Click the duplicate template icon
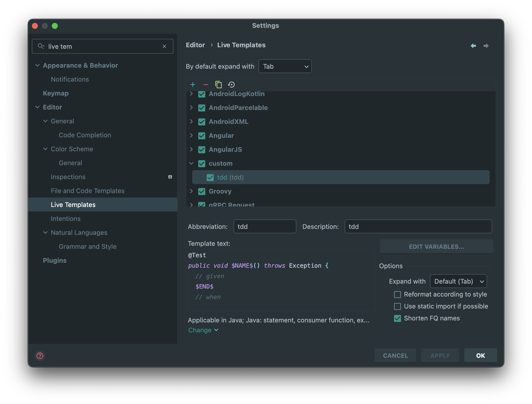 218,85
